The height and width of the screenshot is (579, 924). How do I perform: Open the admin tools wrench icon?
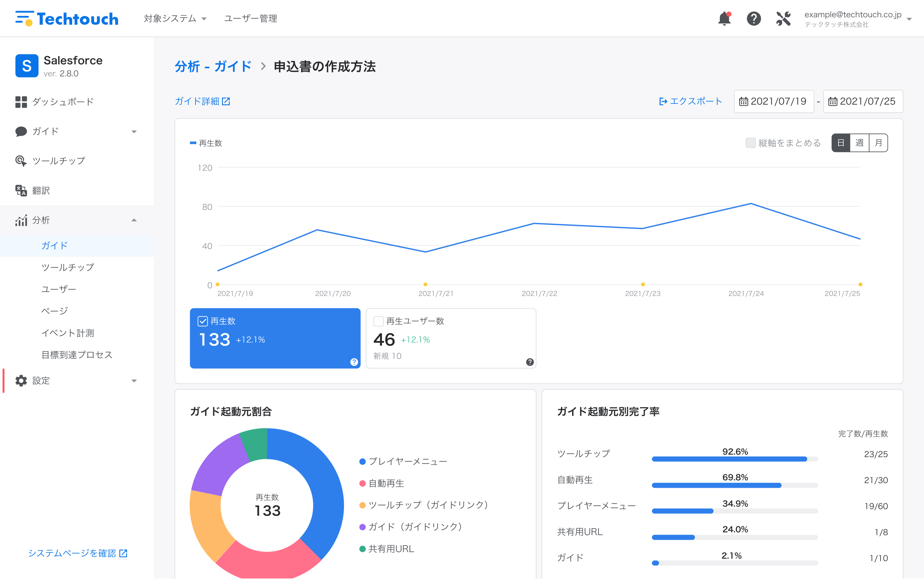[x=783, y=18]
